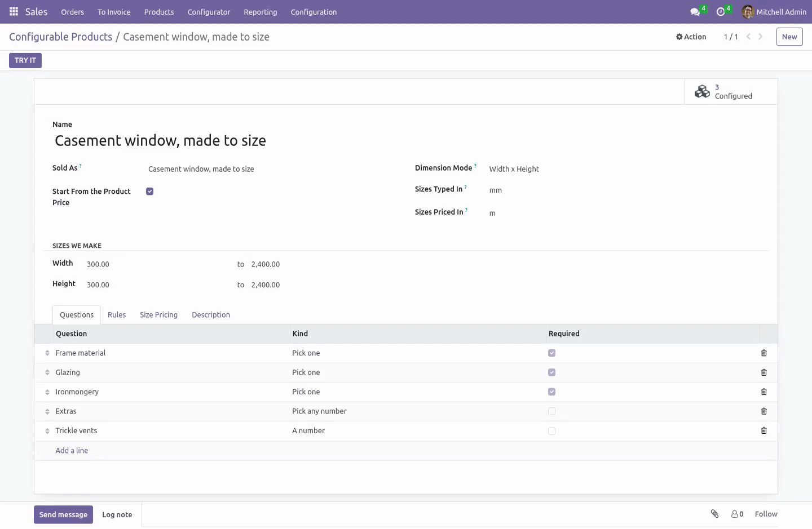Image resolution: width=812 pixels, height=529 pixels.
Task: Open the Configurator menu
Action: (x=209, y=12)
